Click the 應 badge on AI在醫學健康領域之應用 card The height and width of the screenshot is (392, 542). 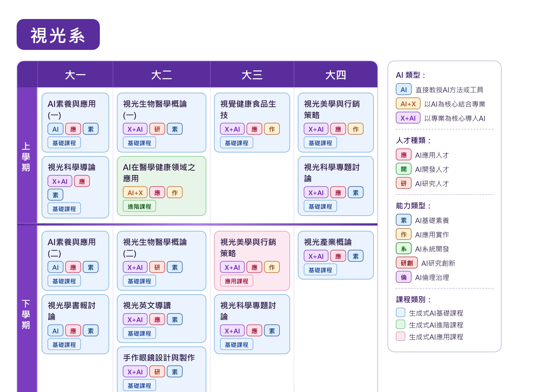[157, 193]
